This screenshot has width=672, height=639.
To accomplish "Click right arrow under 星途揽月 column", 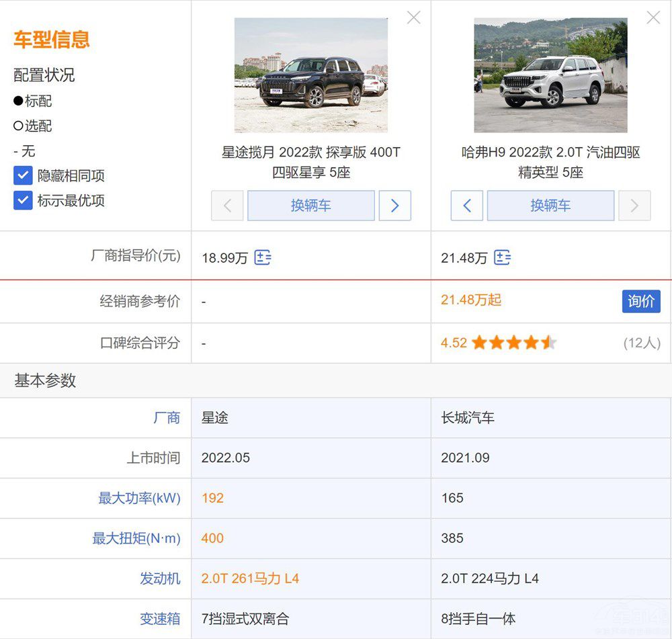I will tap(394, 206).
